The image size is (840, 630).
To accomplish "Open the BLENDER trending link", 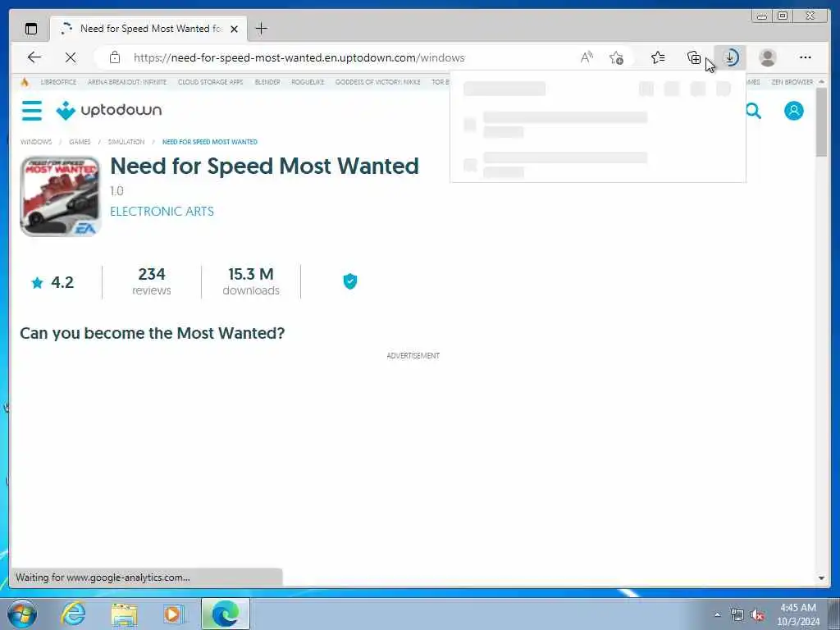I will coord(267,82).
